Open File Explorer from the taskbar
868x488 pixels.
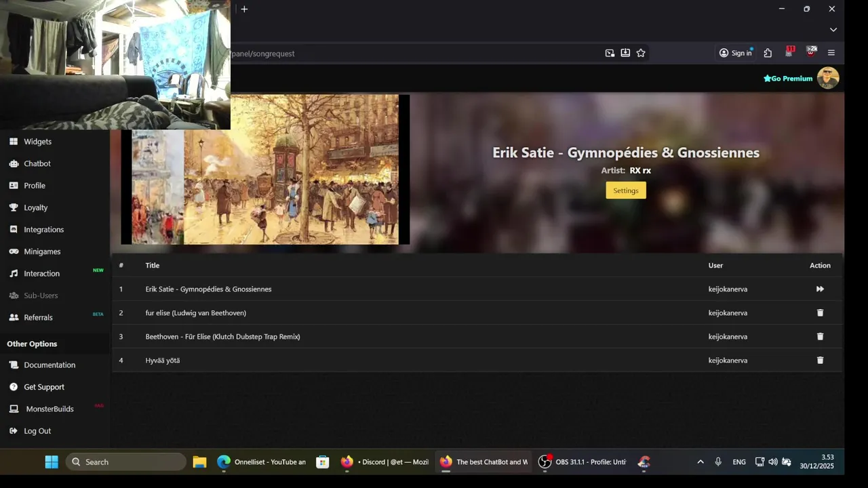[x=199, y=462]
